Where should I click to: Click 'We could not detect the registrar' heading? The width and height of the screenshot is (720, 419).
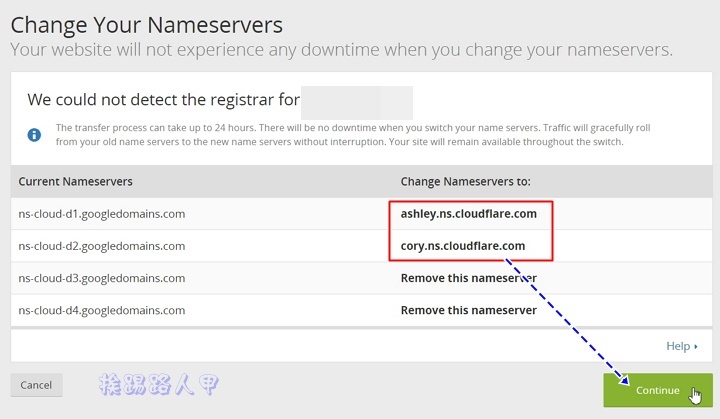click(163, 99)
